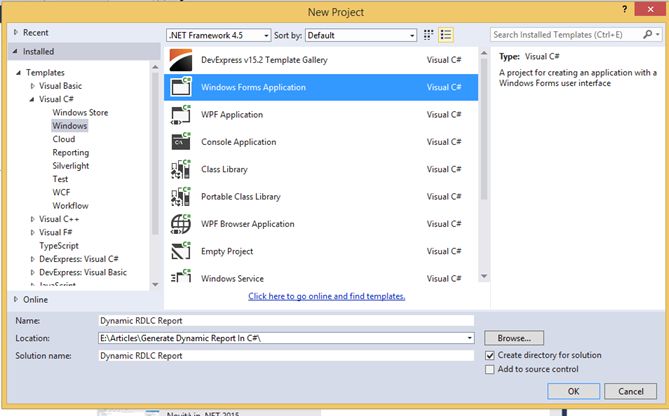Collapse the Templates tree node

coord(18,73)
